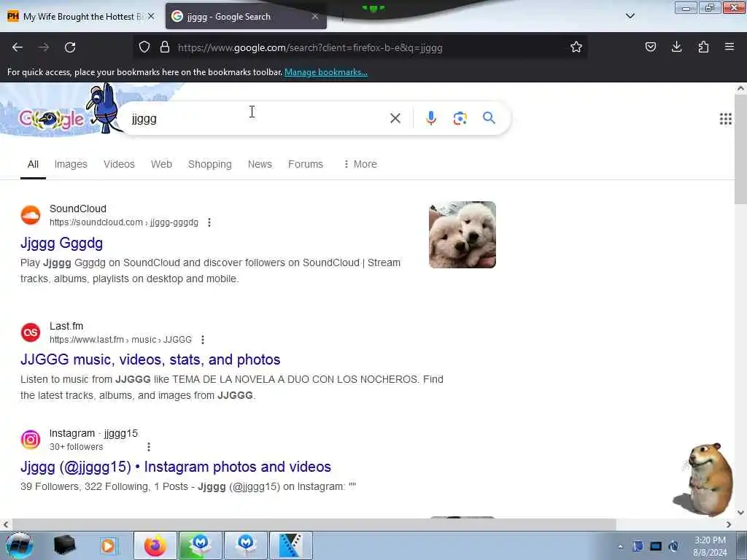
Task: Open JJGGG music, videos, stats result
Action: [x=150, y=359]
